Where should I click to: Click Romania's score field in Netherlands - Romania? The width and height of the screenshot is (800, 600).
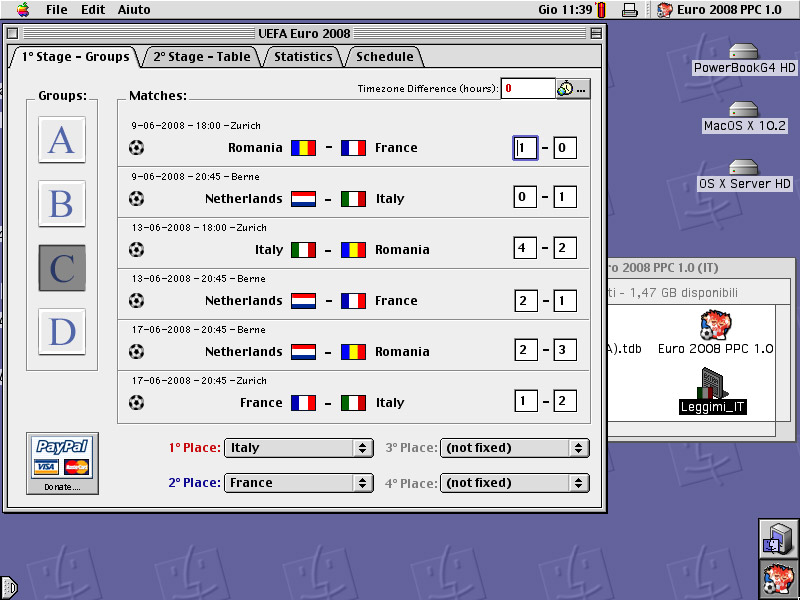tap(565, 350)
